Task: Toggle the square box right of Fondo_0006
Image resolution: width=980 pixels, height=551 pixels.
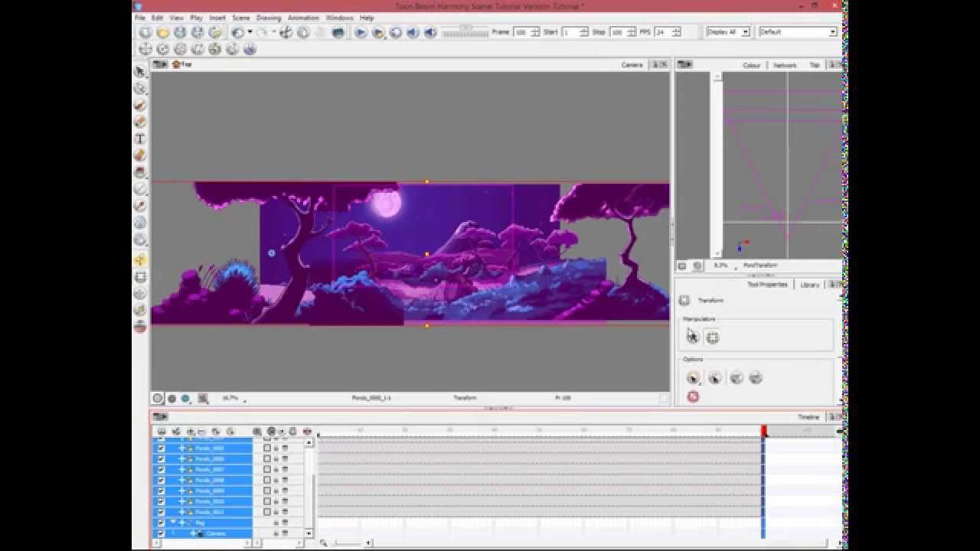Action: coord(267,459)
